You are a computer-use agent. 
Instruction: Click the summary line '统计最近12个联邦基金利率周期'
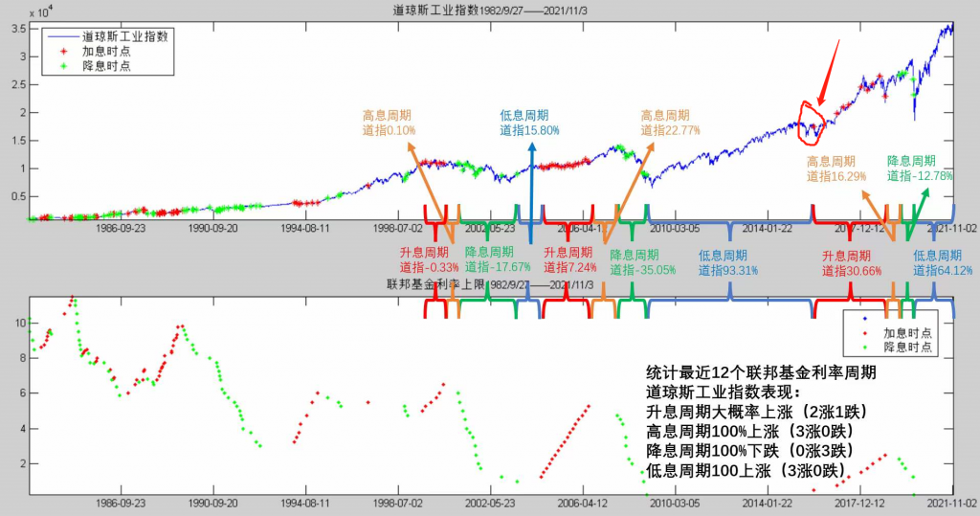click(761, 372)
